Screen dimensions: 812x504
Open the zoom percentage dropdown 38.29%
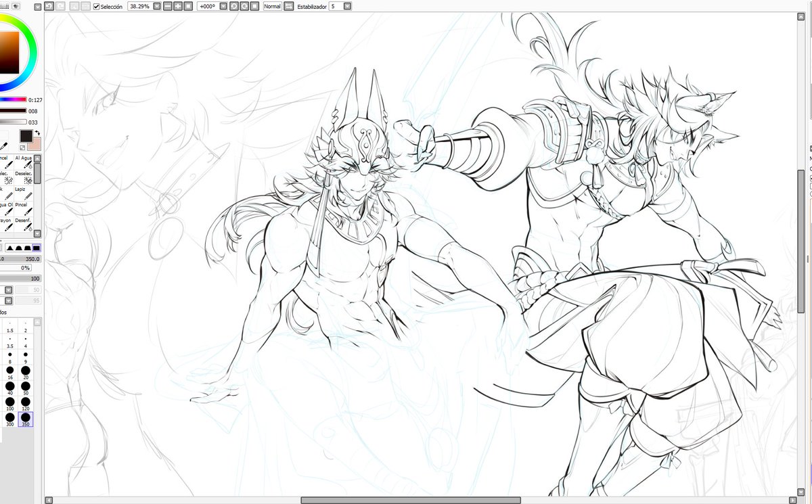(x=157, y=6)
